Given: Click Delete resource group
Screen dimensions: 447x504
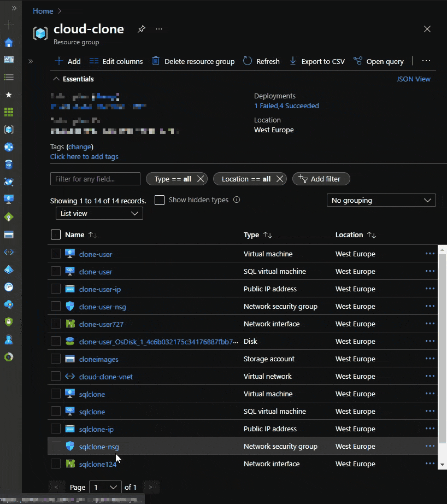Looking at the screenshot, I should [x=193, y=61].
